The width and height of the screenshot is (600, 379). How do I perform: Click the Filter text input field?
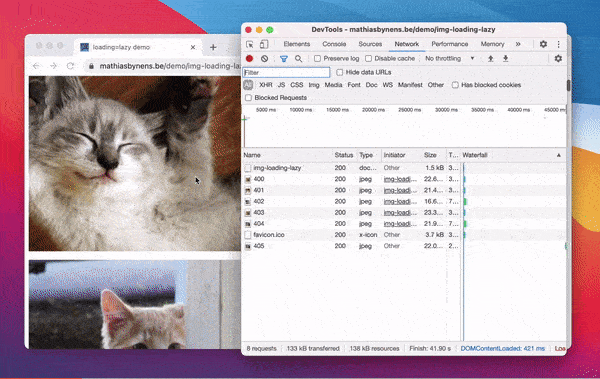(x=286, y=72)
